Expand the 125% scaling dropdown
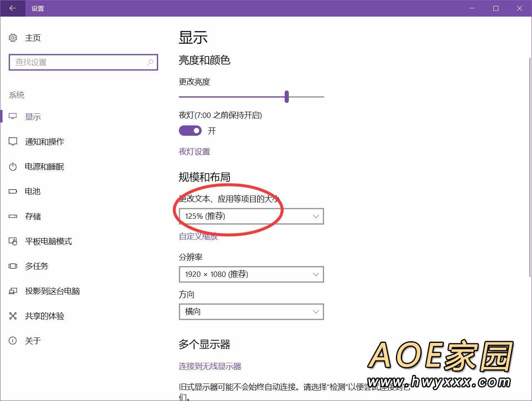The width and height of the screenshot is (532, 401). tap(251, 216)
